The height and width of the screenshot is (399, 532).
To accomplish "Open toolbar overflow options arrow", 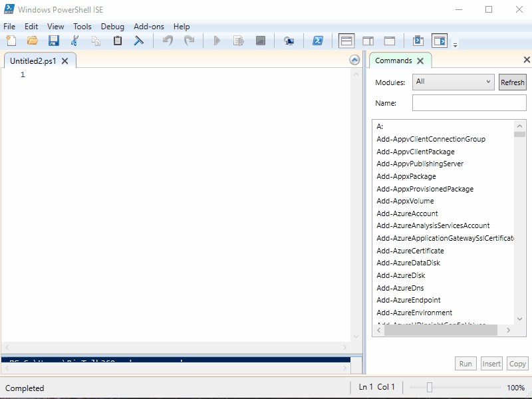I will click(456, 45).
